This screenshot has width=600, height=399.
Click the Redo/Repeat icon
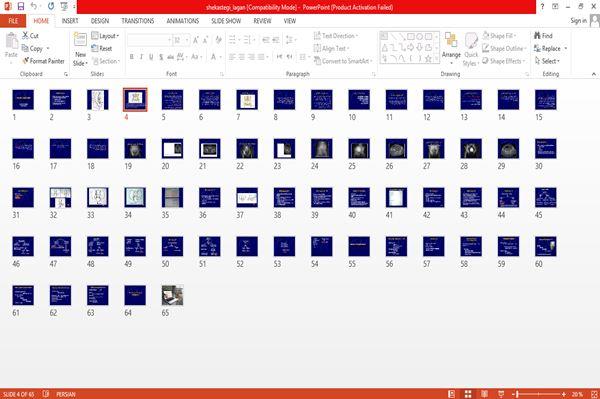(x=51, y=6)
